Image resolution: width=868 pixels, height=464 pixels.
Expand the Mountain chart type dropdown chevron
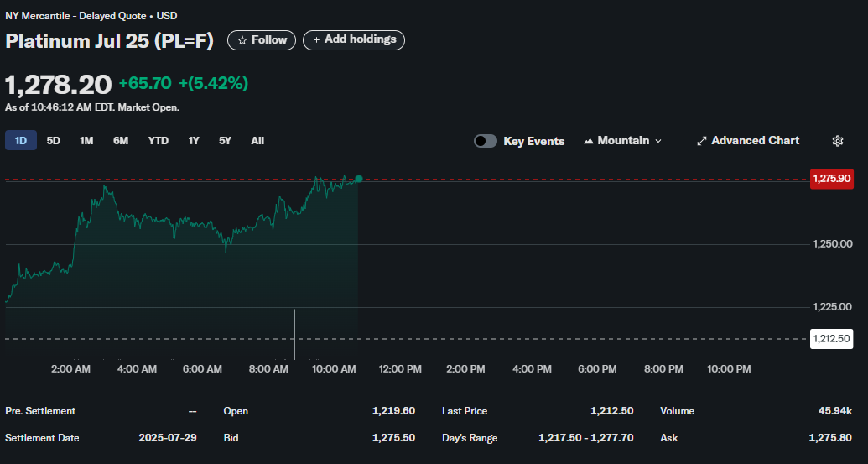click(658, 141)
